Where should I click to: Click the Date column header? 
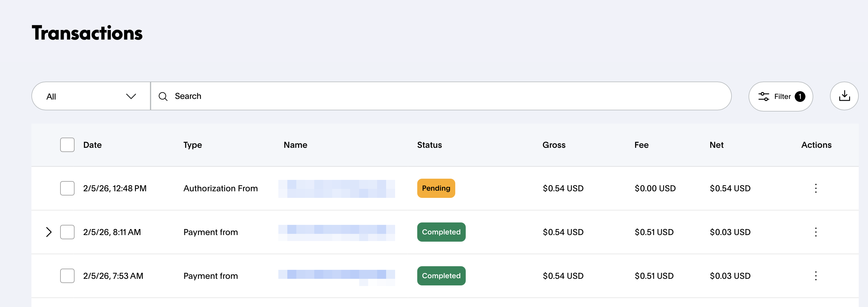point(92,145)
